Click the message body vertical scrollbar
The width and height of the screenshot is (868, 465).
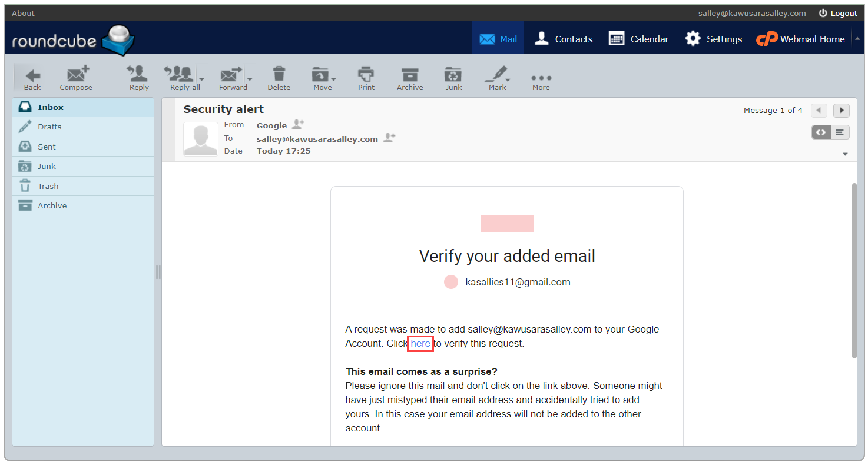[854, 270]
